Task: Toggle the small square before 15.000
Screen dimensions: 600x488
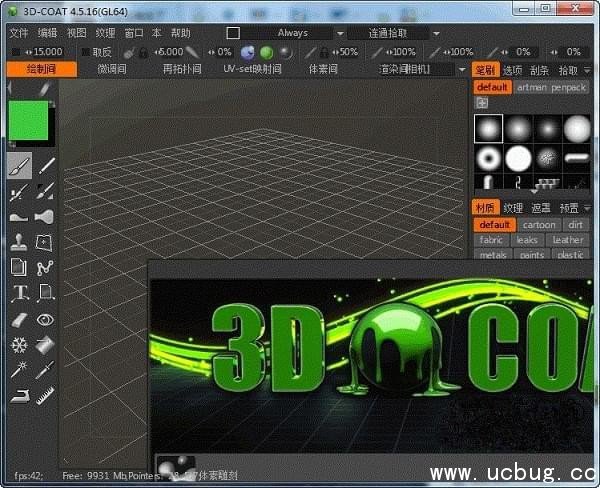Action: (x=16, y=52)
